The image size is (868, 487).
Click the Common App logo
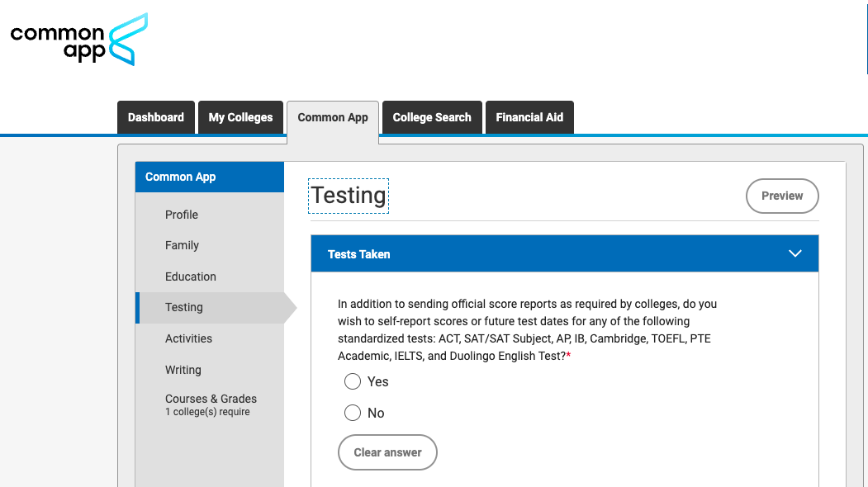[x=79, y=39]
